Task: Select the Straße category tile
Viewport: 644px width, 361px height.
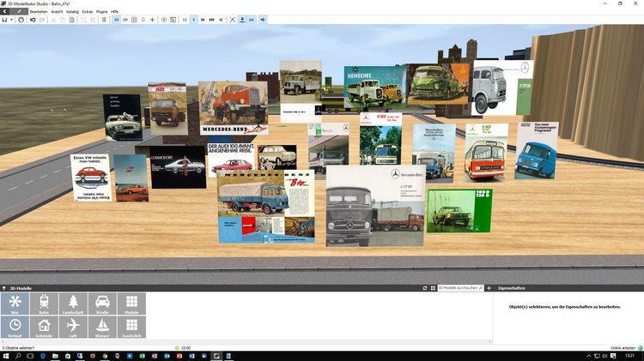Action: tap(102, 304)
